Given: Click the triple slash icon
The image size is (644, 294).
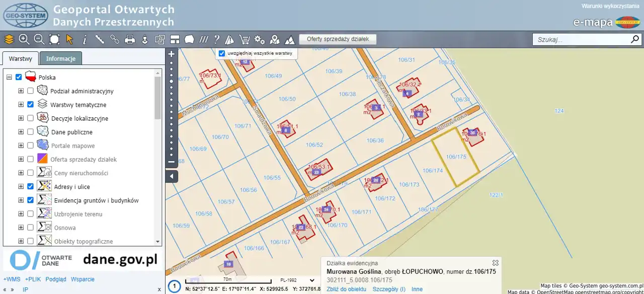Looking at the screenshot, I should pos(204,39).
